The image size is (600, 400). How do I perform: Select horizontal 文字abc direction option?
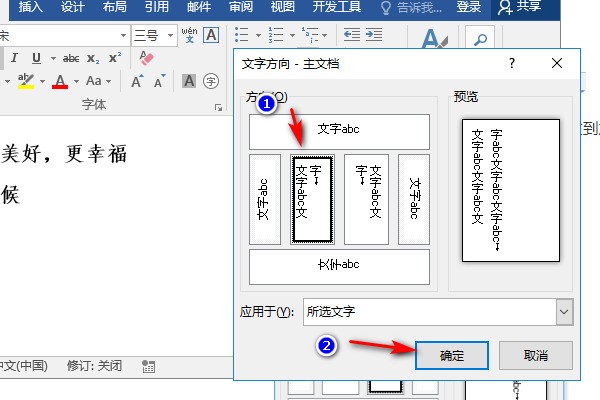coord(339,131)
